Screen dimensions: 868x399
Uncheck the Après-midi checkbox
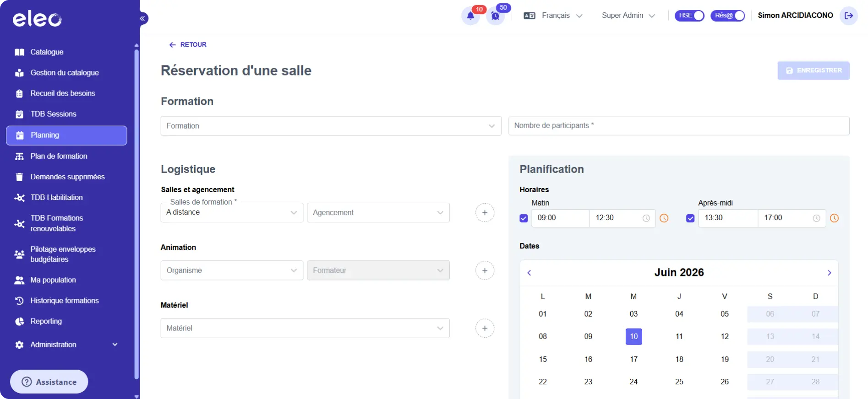[690, 218]
